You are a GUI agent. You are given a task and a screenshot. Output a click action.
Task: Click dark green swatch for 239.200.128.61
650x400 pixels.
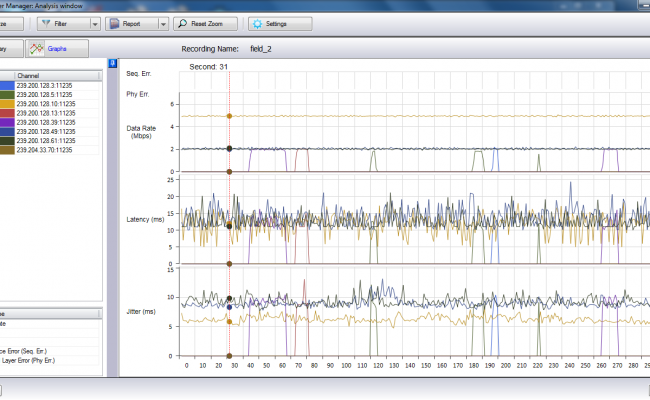[7, 141]
